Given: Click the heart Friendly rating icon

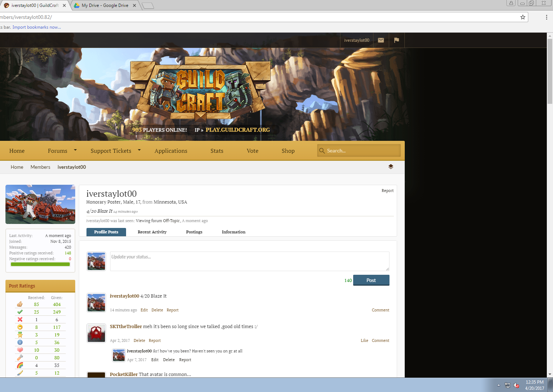Looking at the screenshot, I should (20, 350).
